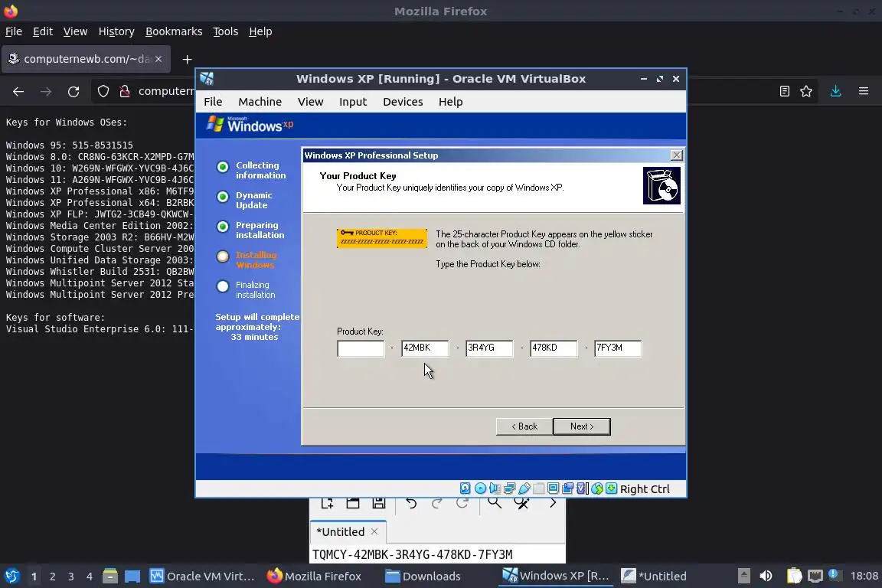Open the start menu icon in taskbar

pyautogui.click(x=11, y=577)
